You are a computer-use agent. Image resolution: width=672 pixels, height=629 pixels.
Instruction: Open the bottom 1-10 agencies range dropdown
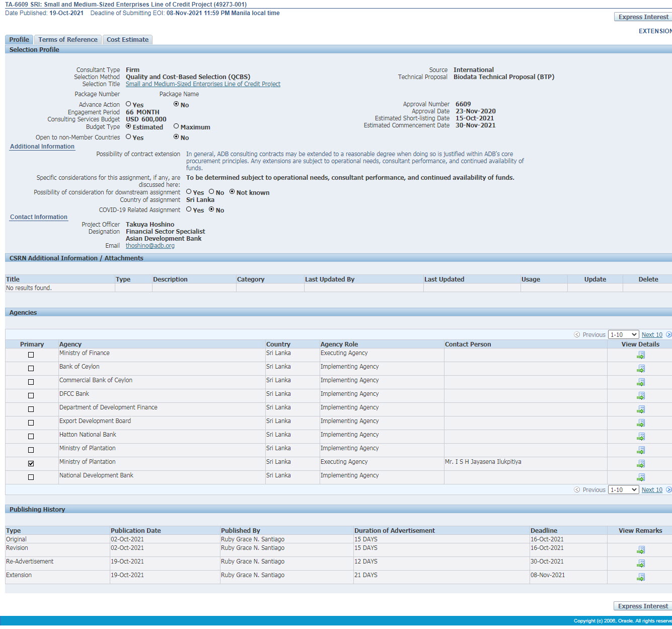(623, 490)
